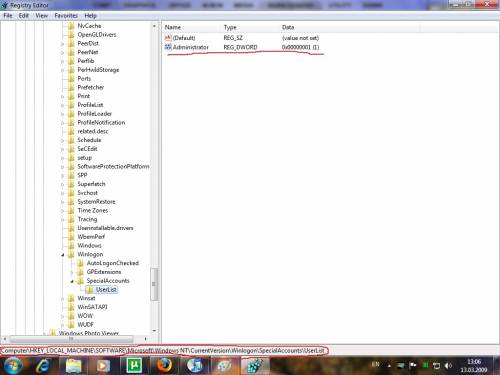Screen dimensions: 500x375
Task: Collapse the SpecialAccounts subkey
Action: [x=72, y=281]
